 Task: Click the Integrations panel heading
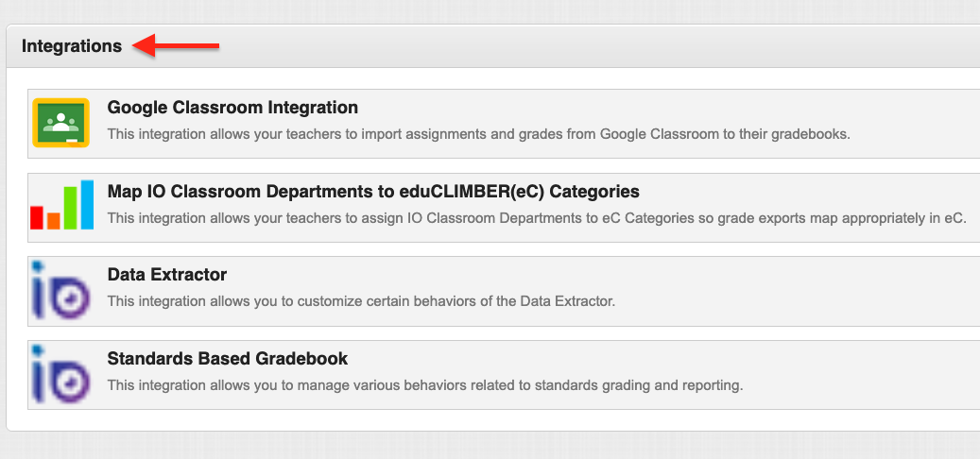coord(72,46)
